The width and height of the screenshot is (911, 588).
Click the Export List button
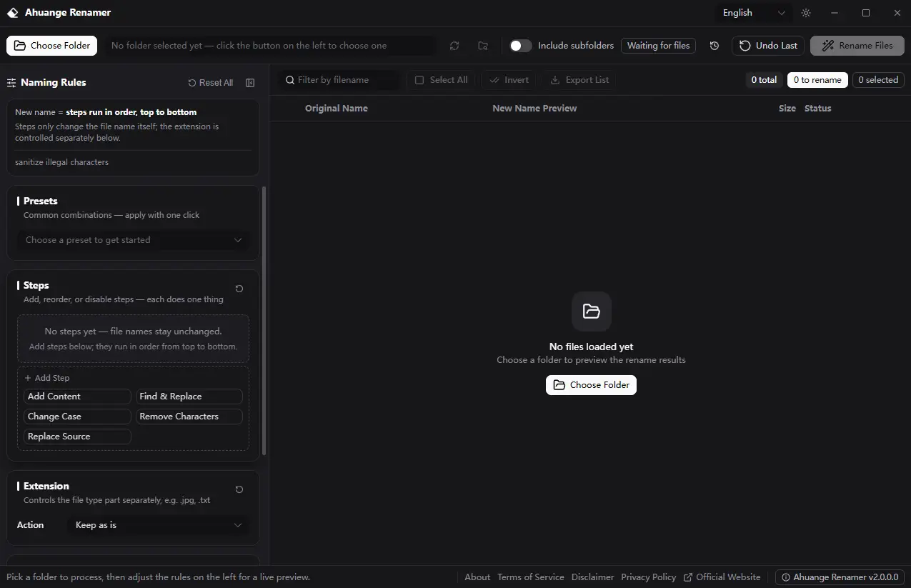579,80
